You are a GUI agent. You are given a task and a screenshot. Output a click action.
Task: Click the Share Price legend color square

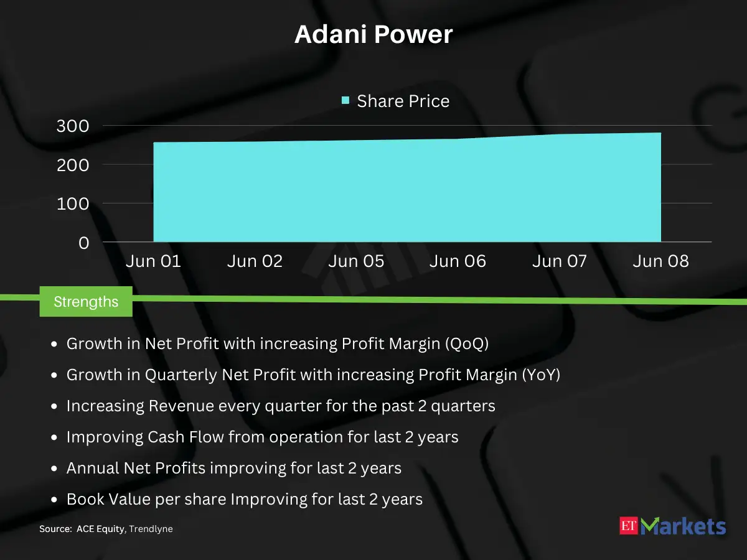[x=345, y=100]
